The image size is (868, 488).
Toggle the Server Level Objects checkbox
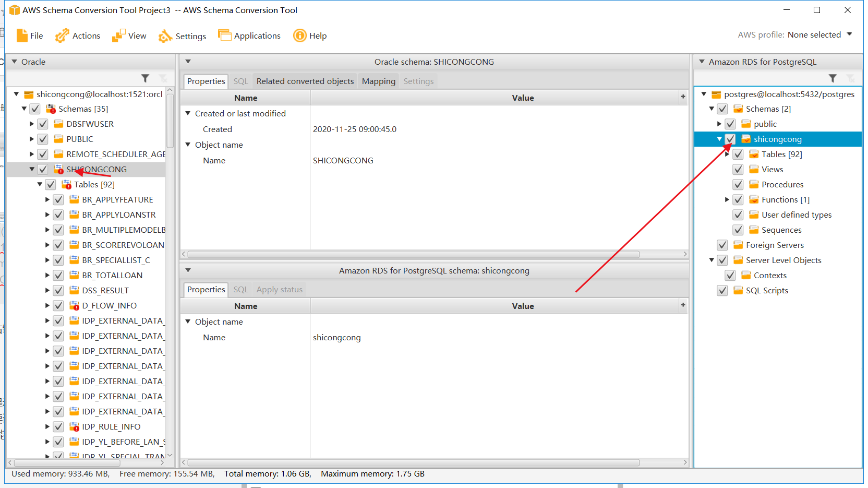click(x=722, y=260)
